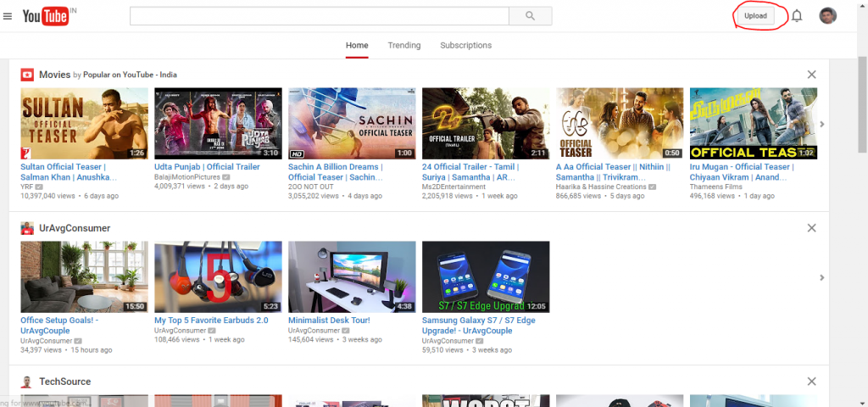Screen dimensions: 868x407
Task: Switch to the Subscriptions tab
Action: pyautogui.click(x=466, y=46)
